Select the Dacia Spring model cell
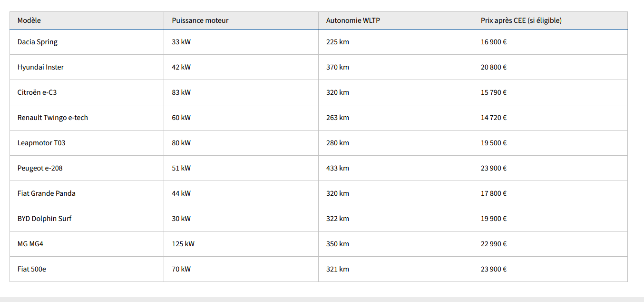644x302 pixels. 38,42
